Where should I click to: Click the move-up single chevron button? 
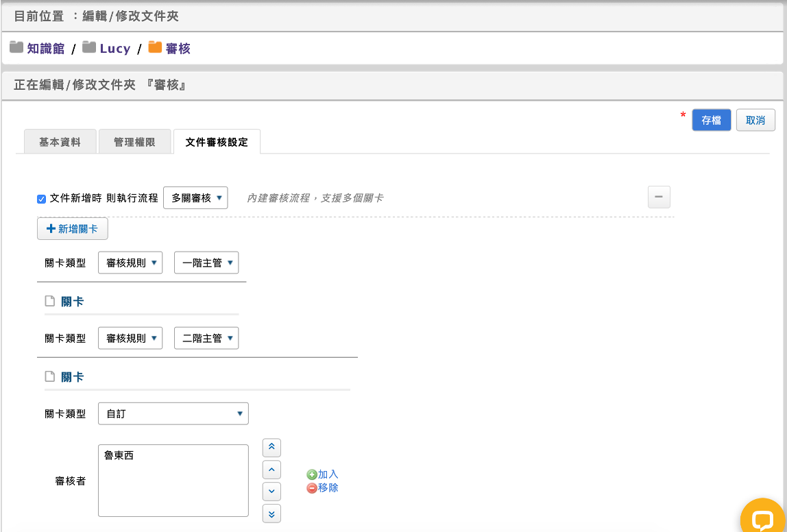point(271,470)
